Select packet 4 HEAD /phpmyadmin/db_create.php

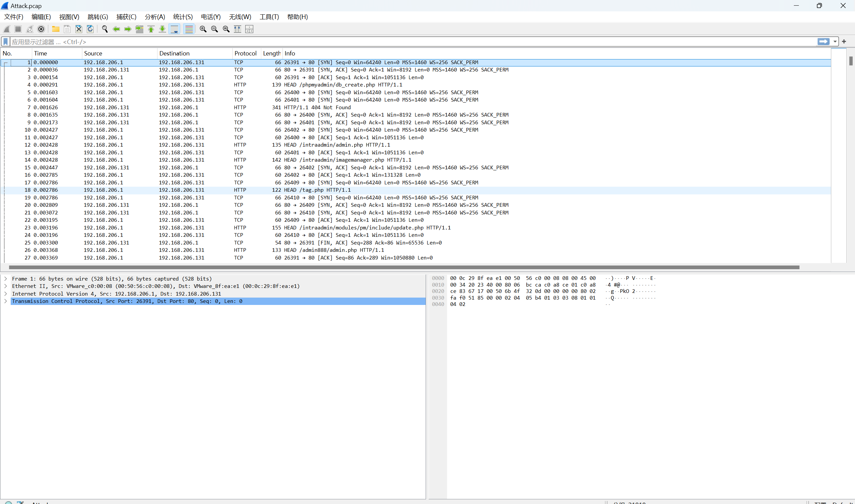416,85
